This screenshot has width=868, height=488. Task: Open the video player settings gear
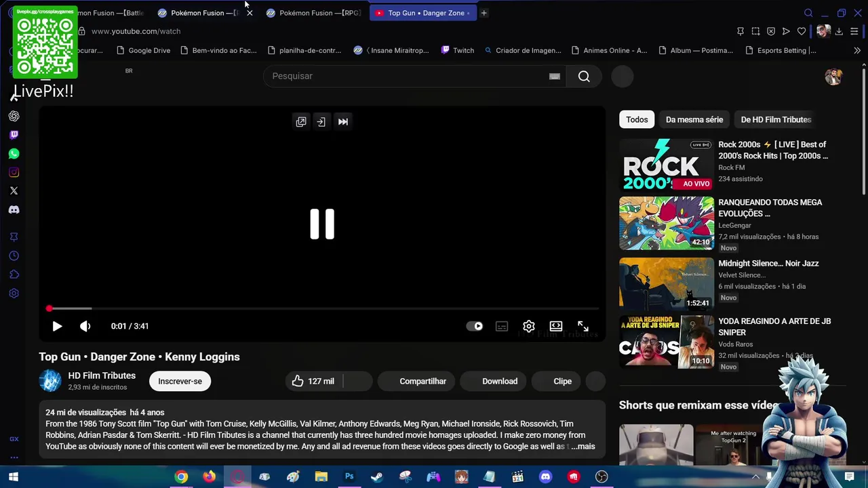(529, 326)
